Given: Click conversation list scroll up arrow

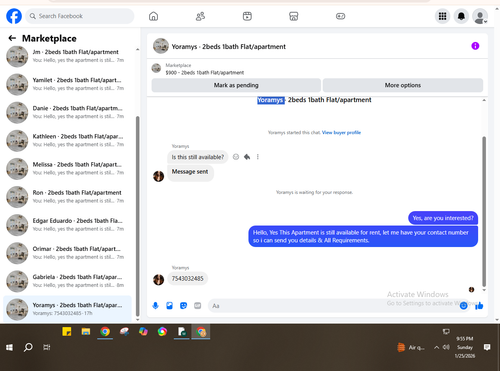Looking at the screenshot, I should pos(138,50).
